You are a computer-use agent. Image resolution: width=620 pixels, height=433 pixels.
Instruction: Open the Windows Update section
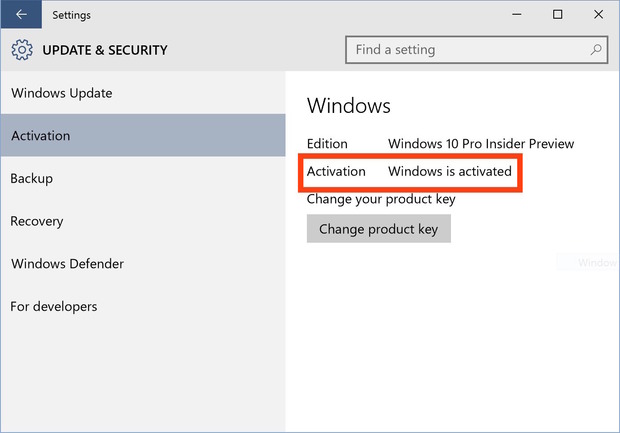61,93
